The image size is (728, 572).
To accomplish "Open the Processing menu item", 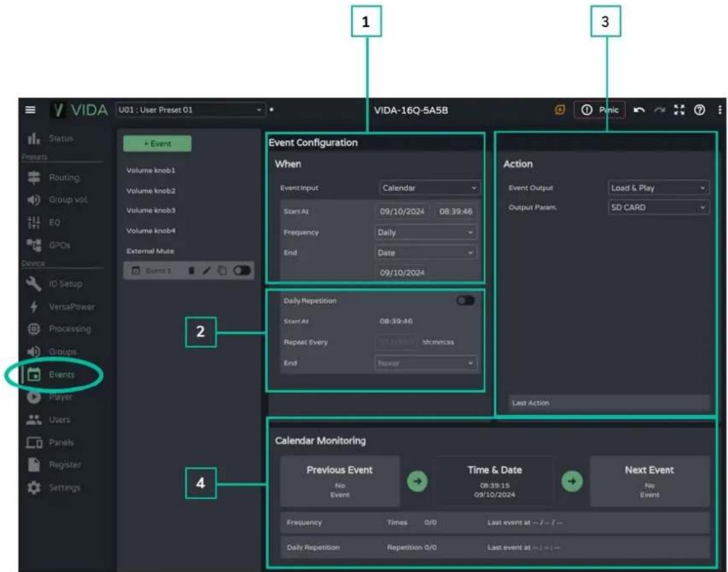I will pos(69,329).
